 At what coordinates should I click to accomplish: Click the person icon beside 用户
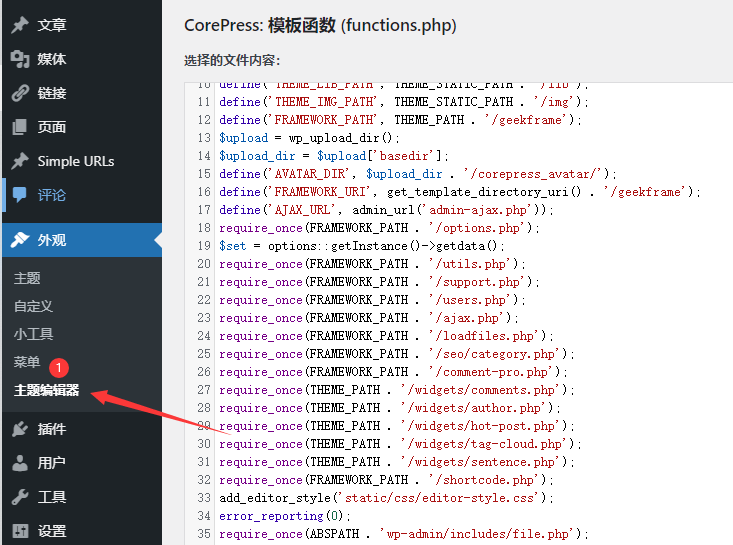point(20,463)
